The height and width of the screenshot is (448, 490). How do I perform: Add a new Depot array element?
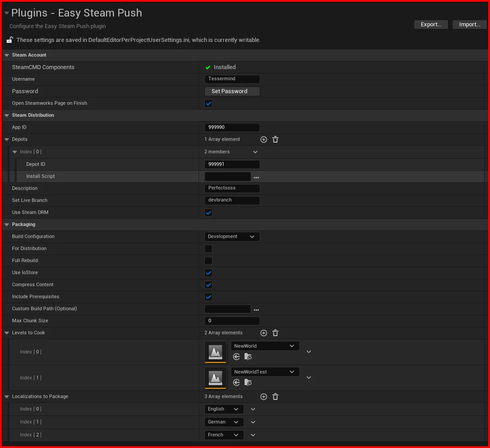[x=263, y=139]
